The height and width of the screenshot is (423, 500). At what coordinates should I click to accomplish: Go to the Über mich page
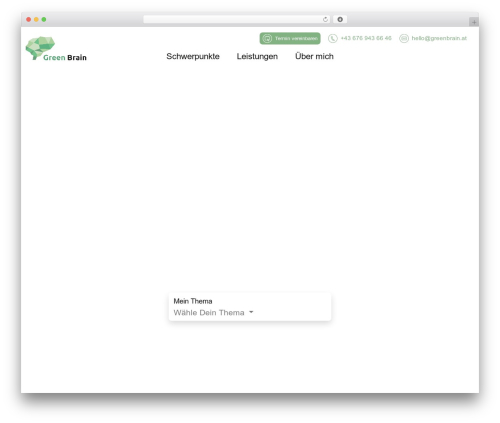pyautogui.click(x=314, y=56)
